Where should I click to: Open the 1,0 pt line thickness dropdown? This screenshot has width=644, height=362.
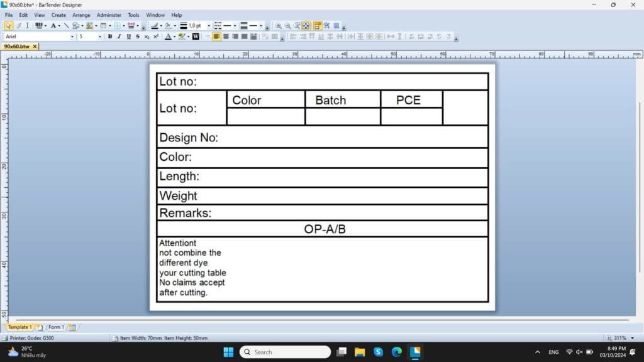tap(208, 26)
